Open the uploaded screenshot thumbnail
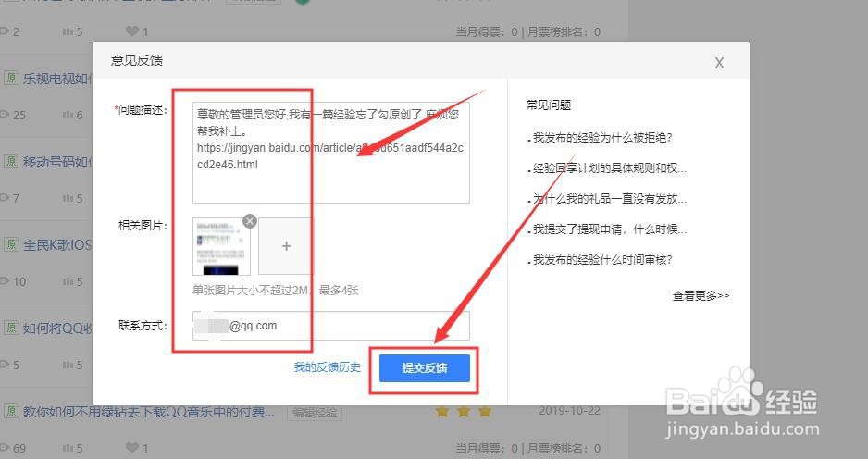The height and width of the screenshot is (459, 868). point(221,247)
